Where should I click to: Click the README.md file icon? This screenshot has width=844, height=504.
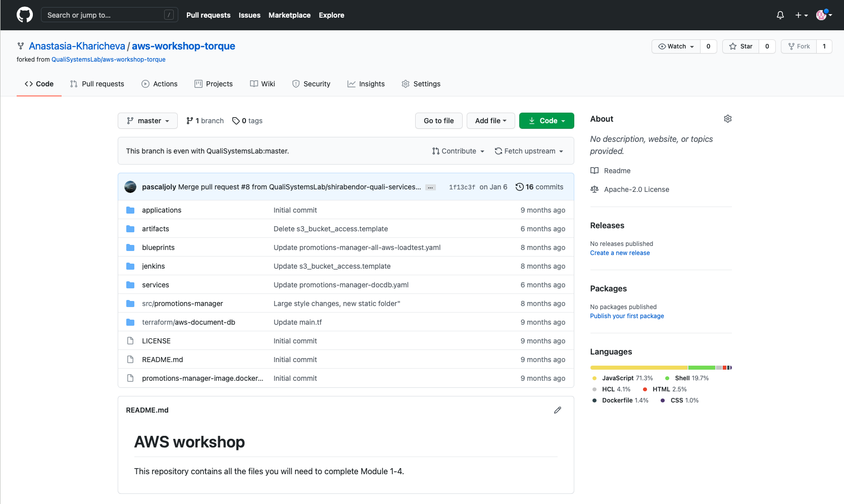coord(130,360)
